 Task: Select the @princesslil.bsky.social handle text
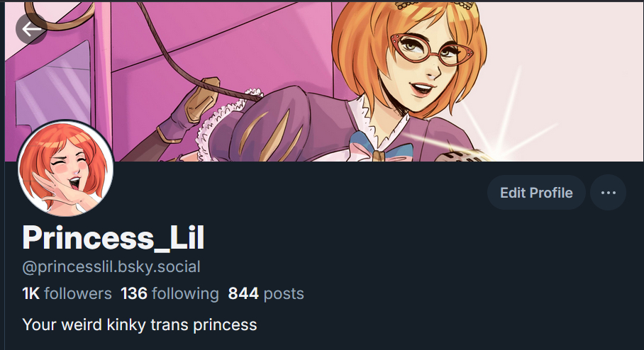pyautogui.click(x=111, y=266)
